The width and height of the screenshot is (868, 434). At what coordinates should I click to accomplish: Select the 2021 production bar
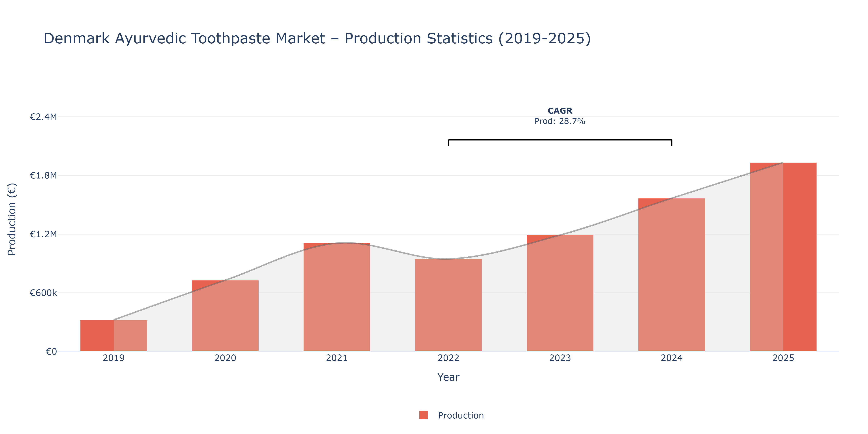tap(337, 297)
